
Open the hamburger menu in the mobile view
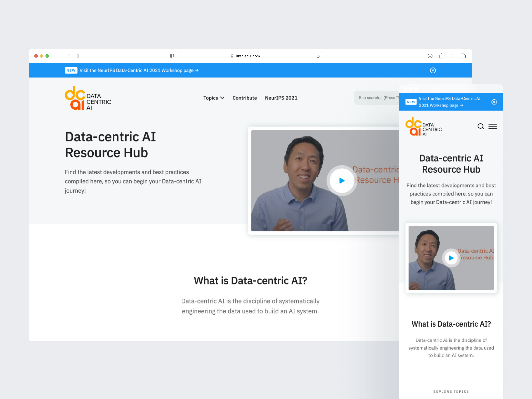click(493, 126)
